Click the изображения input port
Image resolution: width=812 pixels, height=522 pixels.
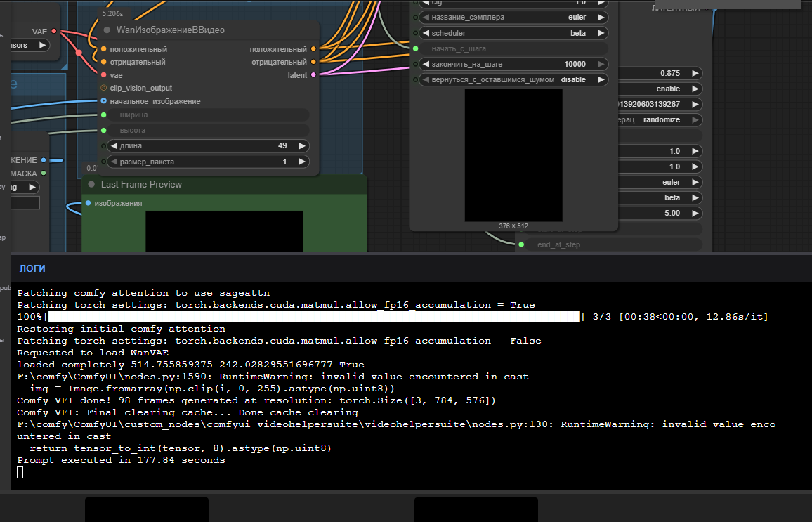coord(88,203)
